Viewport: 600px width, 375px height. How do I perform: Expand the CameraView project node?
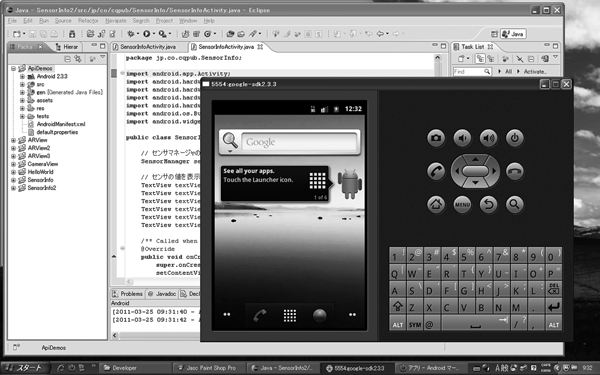coord(13,164)
